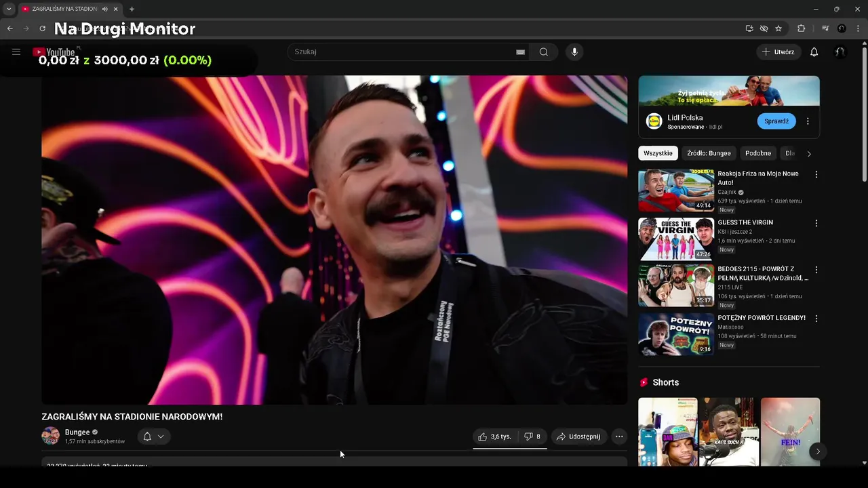Click the Bungee channel name
868x488 pixels.
point(77,432)
